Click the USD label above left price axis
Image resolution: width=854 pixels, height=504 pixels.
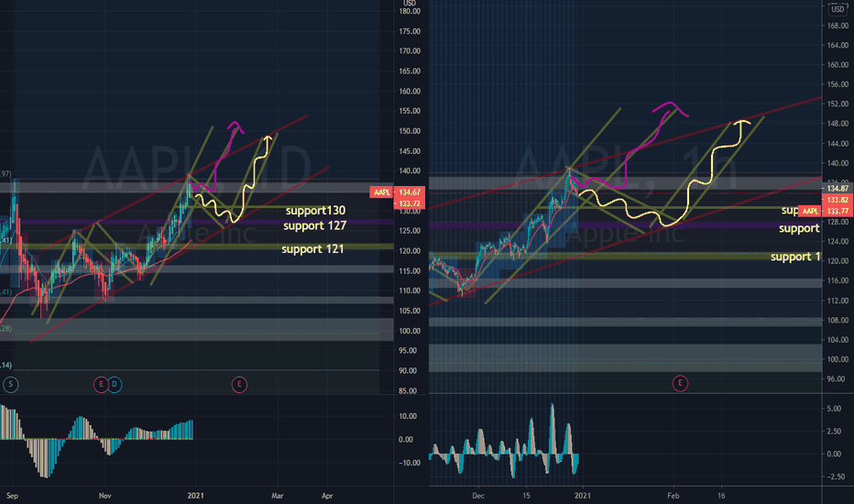pyautogui.click(x=410, y=4)
